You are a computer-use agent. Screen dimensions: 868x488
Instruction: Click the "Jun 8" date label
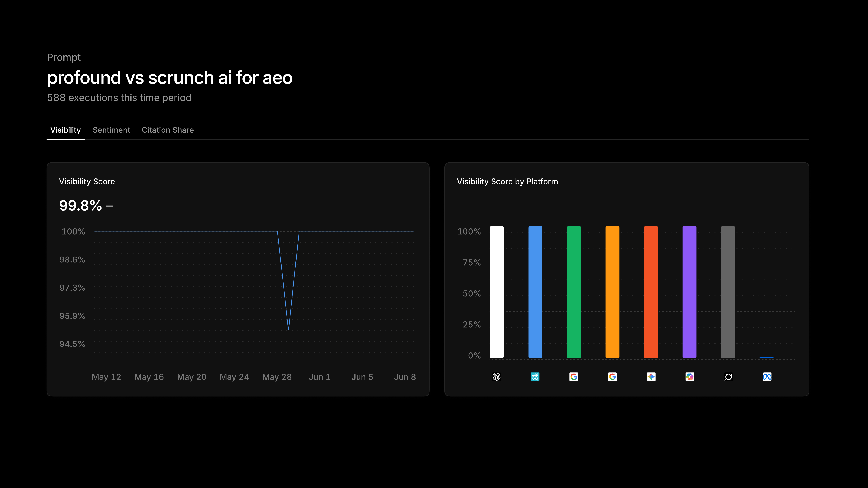(405, 377)
